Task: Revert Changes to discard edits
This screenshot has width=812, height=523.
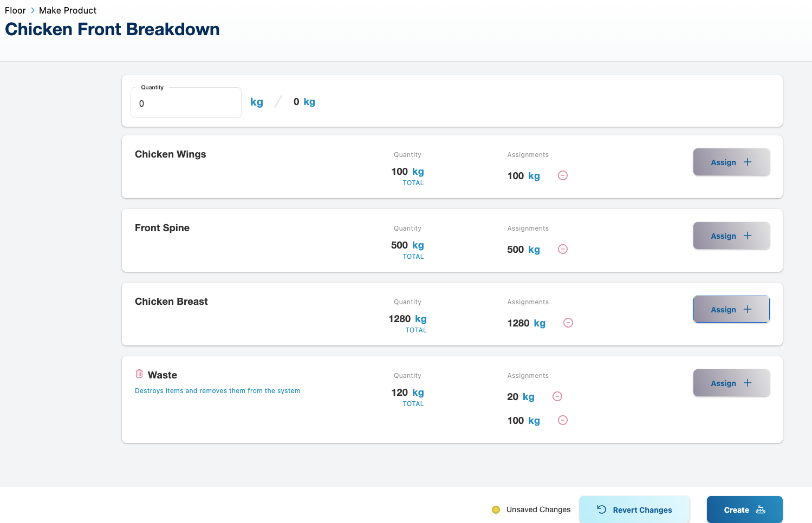Action: pos(634,509)
